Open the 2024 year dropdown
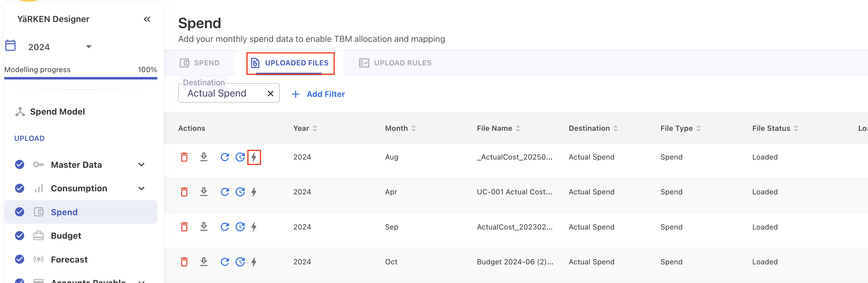Screen dimensions: 868x283 point(88,46)
